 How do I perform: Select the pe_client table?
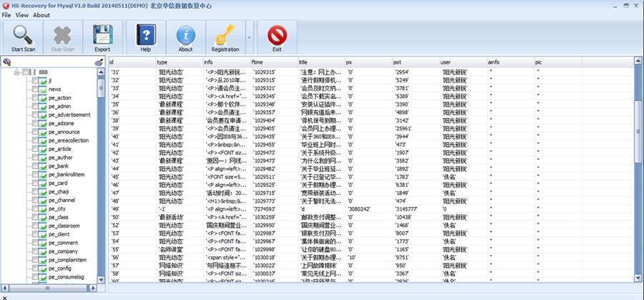pyautogui.click(x=59, y=234)
